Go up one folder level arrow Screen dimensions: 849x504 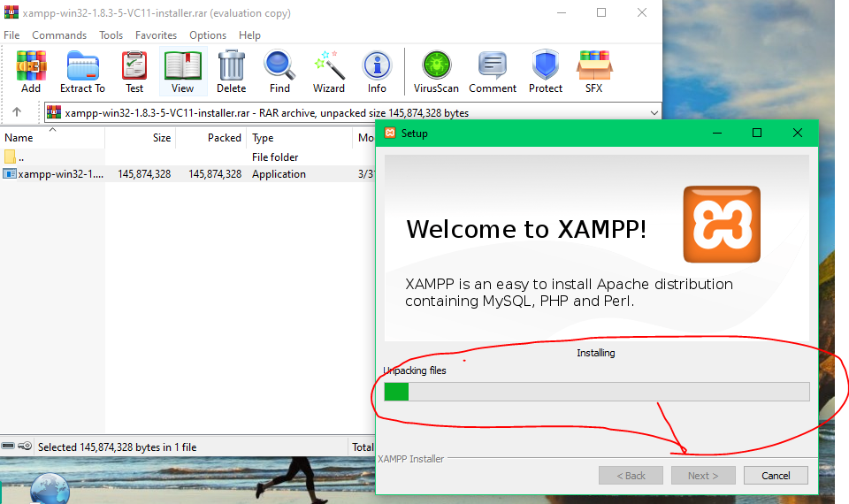pos(17,112)
